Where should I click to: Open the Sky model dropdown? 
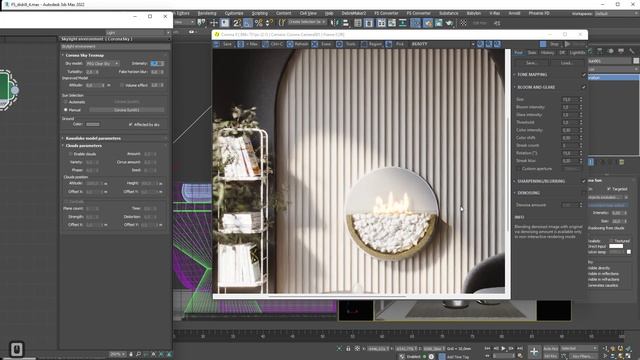pos(102,64)
